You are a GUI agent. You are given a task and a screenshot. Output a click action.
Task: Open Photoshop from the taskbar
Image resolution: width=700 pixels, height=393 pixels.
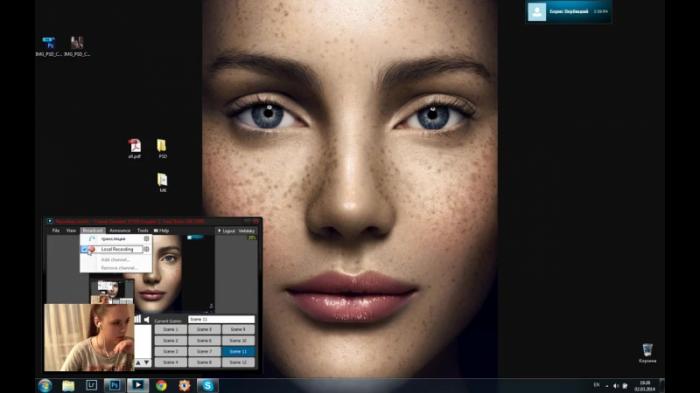click(114, 385)
